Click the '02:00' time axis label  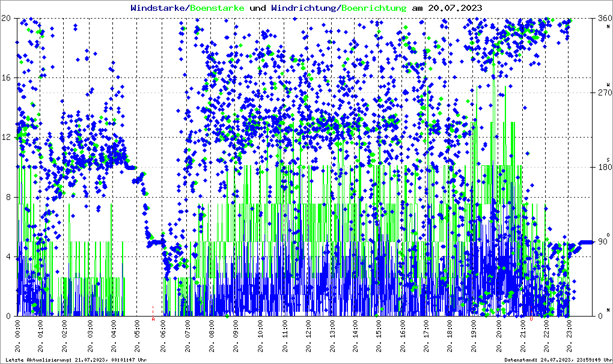pyautogui.click(x=64, y=329)
